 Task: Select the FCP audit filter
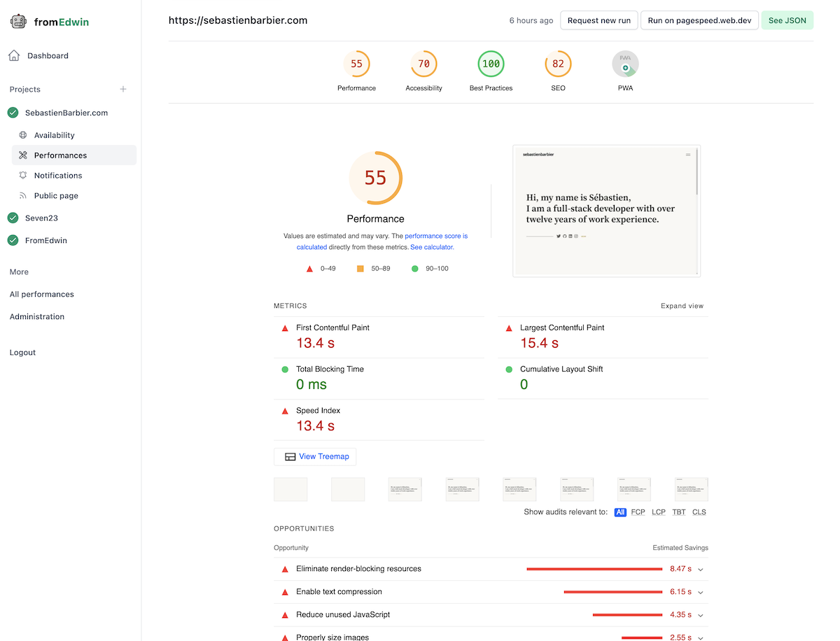point(638,512)
